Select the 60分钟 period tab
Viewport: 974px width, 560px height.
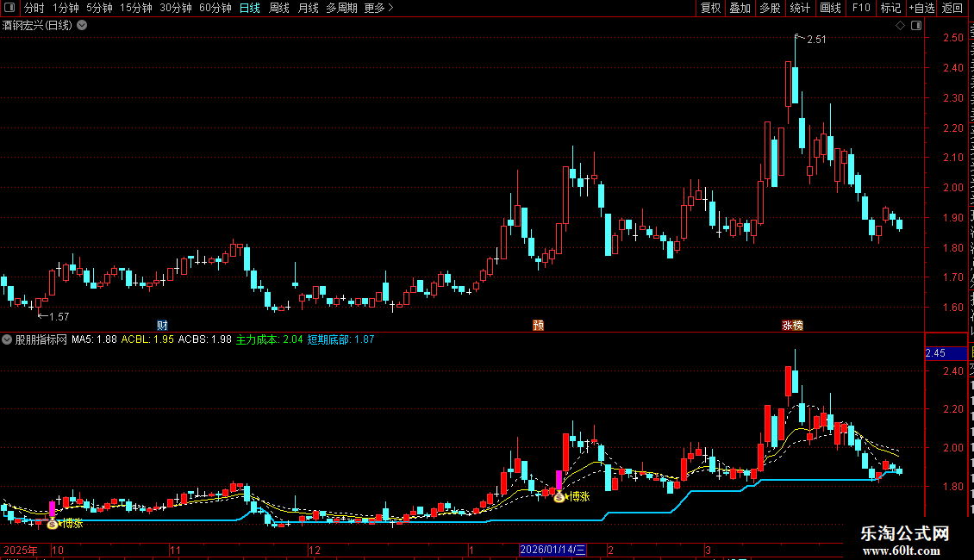pyautogui.click(x=215, y=8)
